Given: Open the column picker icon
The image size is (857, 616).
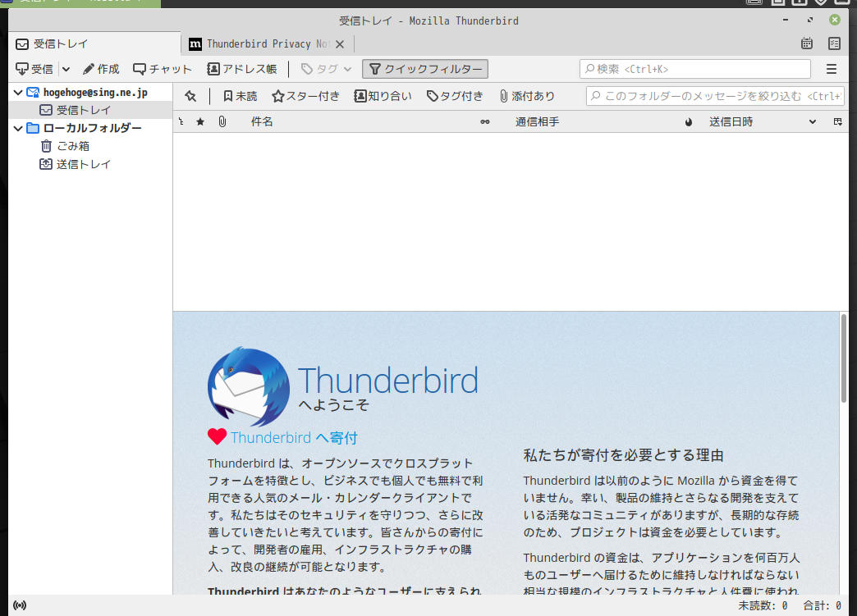Looking at the screenshot, I should click(x=838, y=121).
